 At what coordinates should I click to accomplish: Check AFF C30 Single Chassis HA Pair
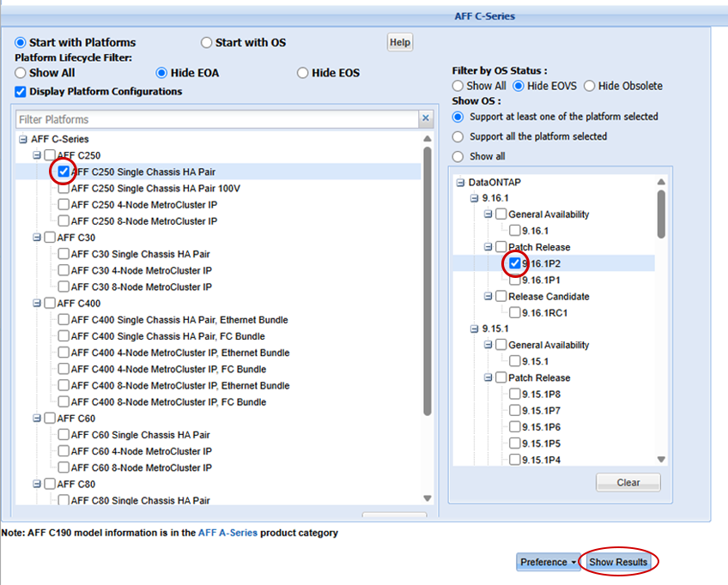pos(64,254)
